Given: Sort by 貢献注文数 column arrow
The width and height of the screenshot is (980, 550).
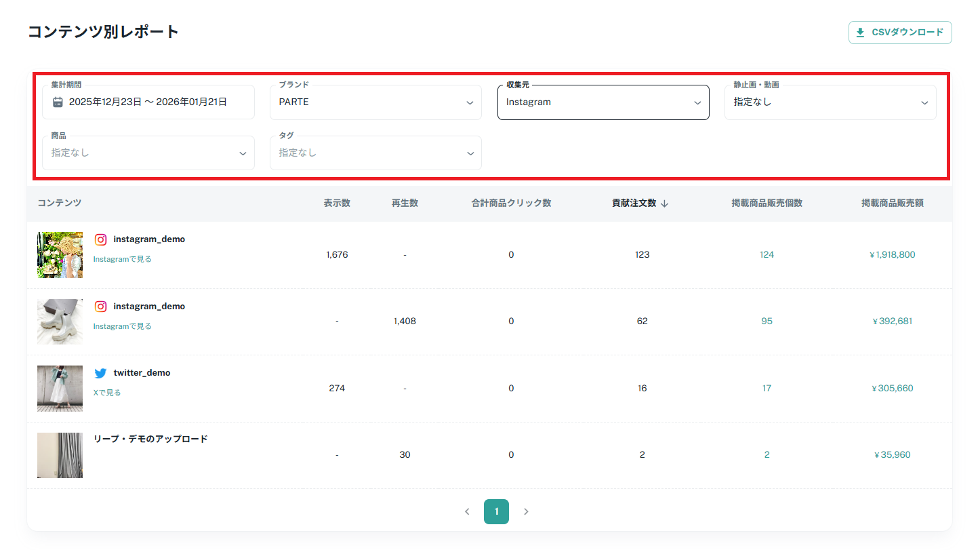Looking at the screenshot, I should point(665,203).
